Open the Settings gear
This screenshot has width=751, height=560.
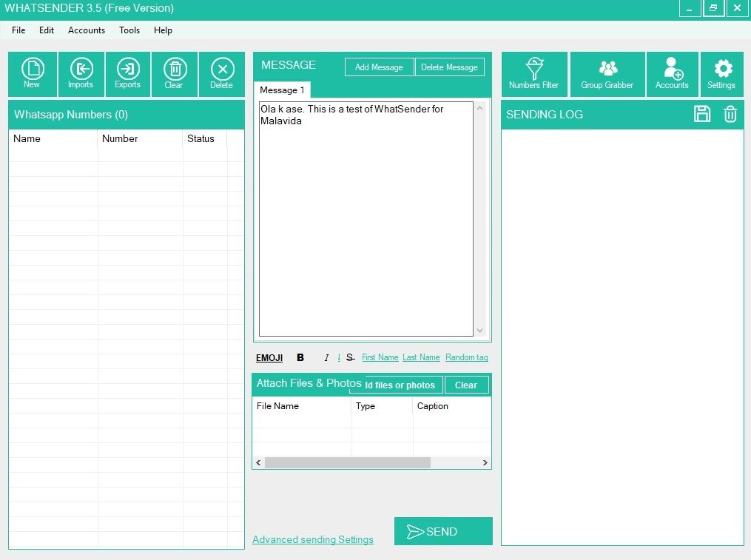click(x=722, y=74)
